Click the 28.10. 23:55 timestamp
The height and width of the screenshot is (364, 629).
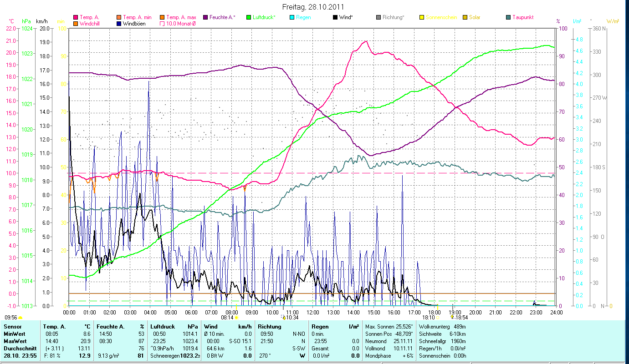click(20, 356)
